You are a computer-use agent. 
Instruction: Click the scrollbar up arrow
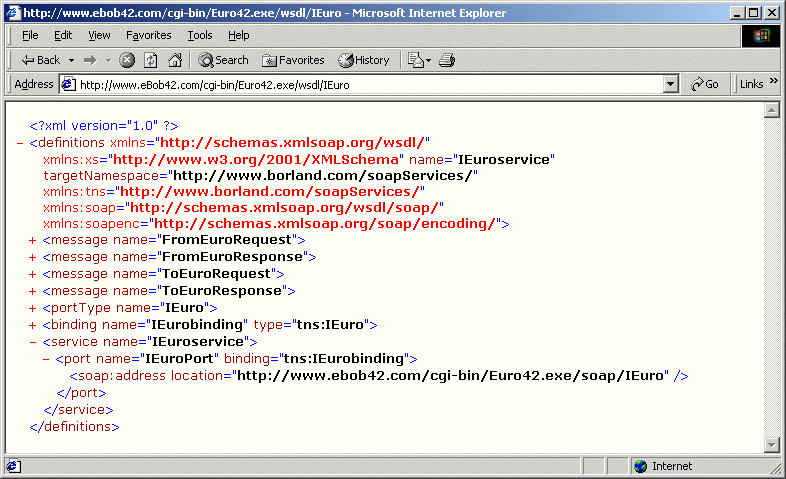pos(771,110)
